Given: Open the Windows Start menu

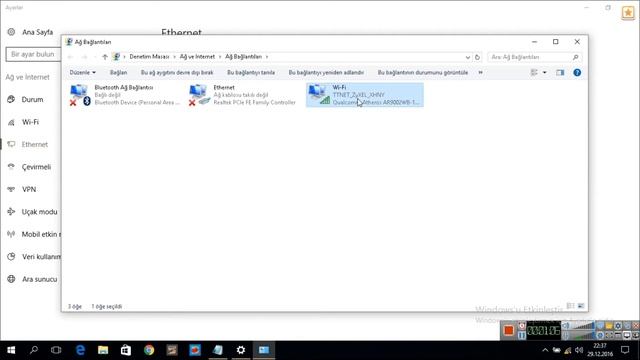Looking at the screenshot, I should (x=11, y=350).
